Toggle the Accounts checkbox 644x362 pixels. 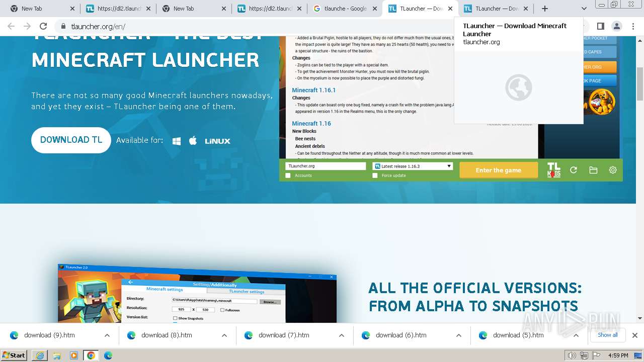click(288, 175)
